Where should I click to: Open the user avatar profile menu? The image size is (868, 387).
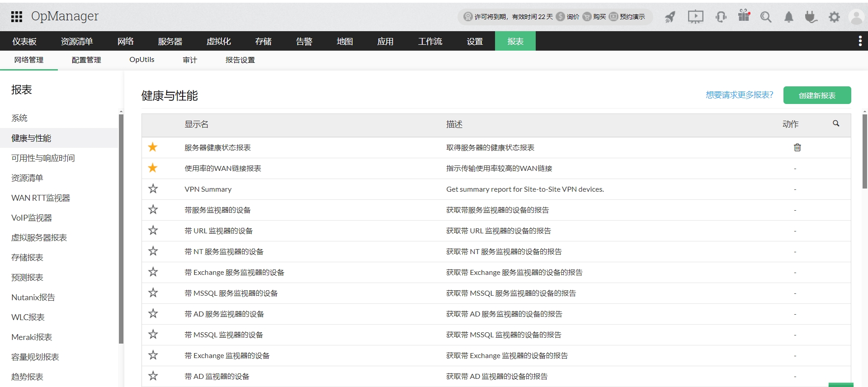pos(856,17)
